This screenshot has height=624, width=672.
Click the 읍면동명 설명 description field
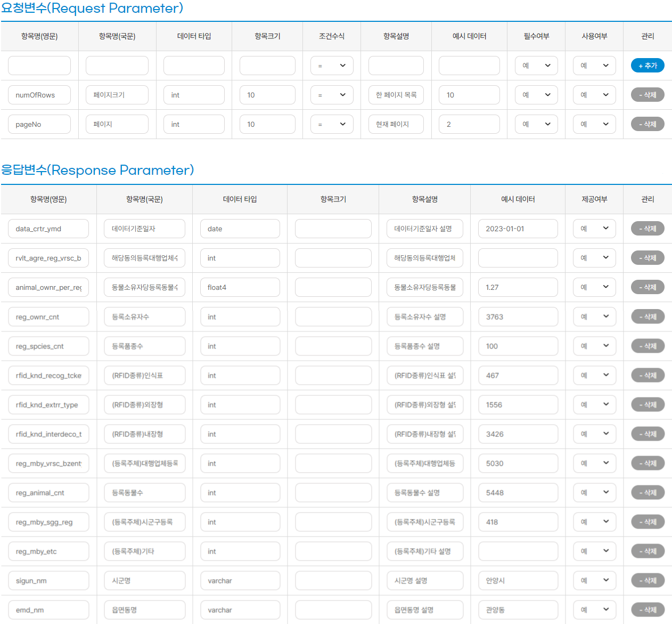click(425, 610)
